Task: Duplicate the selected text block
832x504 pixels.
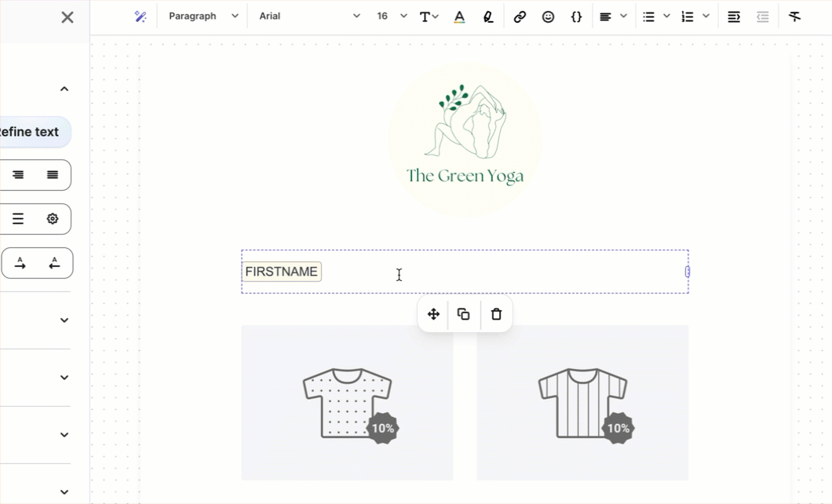Action: [464, 314]
